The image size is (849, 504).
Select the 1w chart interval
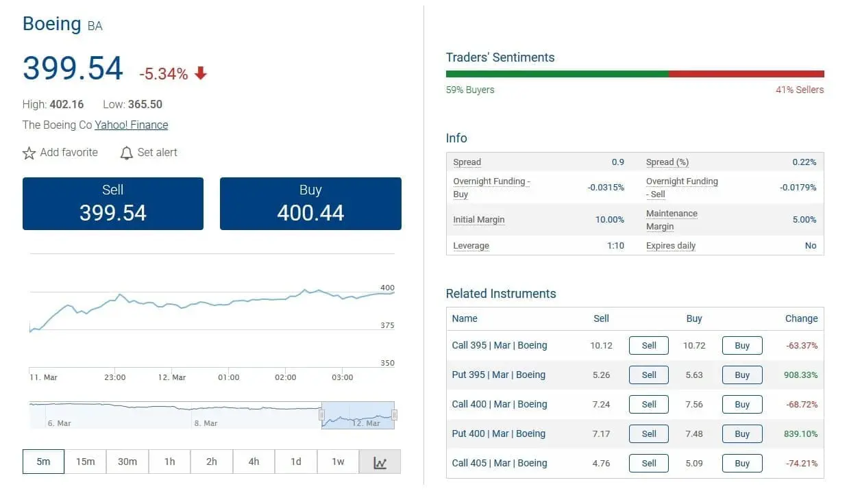(x=338, y=462)
